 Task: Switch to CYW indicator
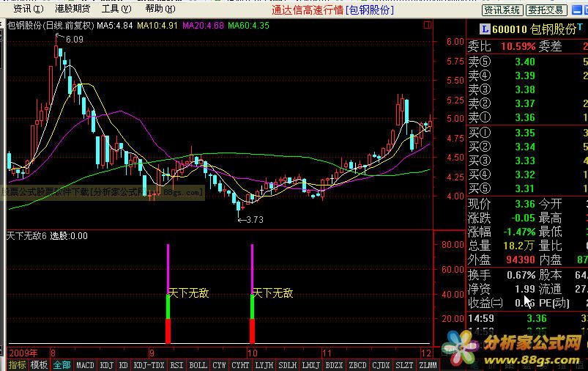coord(219,364)
